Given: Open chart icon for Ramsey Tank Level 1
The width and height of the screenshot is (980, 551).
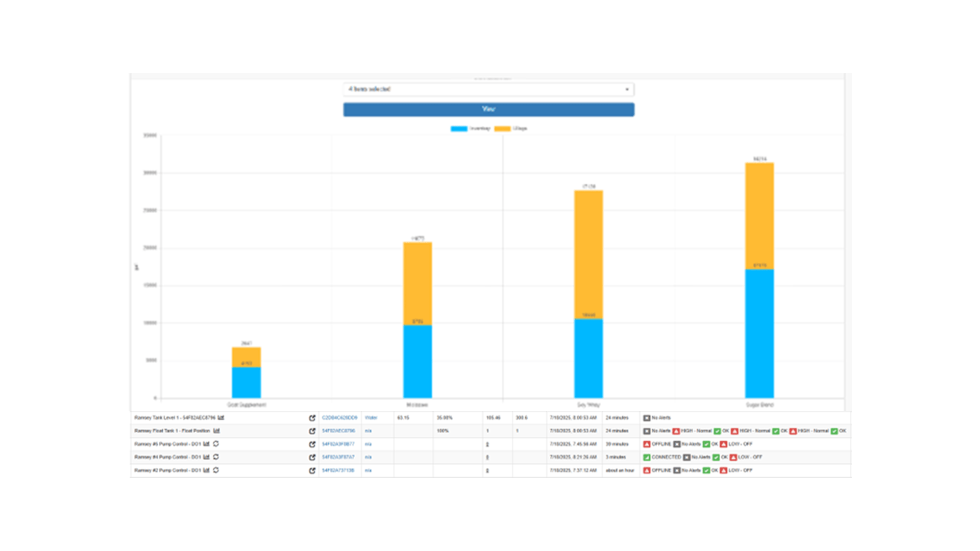Looking at the screenshot, I should click(x=221, y=417).
